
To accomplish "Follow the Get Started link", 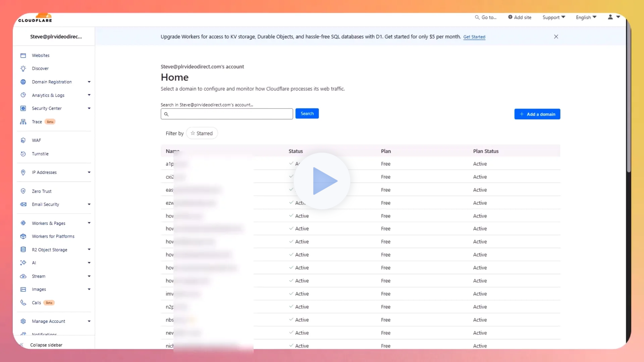I will tap(474, 37).
